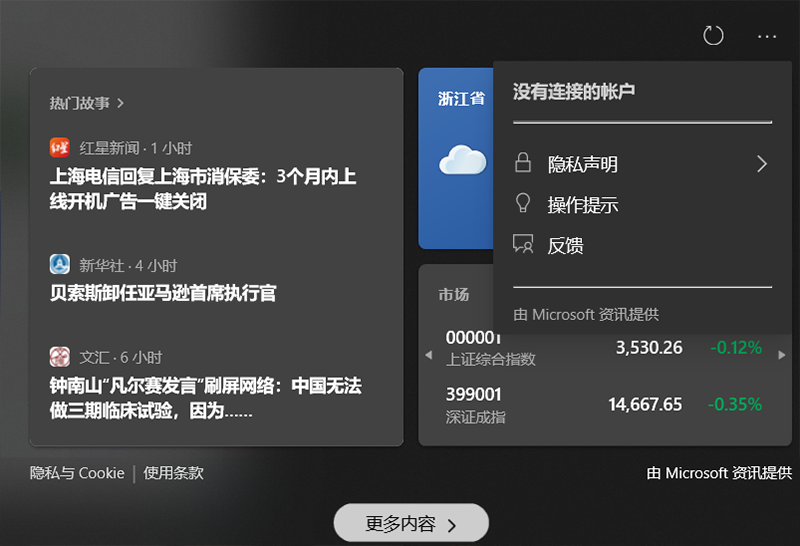Click 更多内容 button

pyautogui.click(x=411, y=523)
